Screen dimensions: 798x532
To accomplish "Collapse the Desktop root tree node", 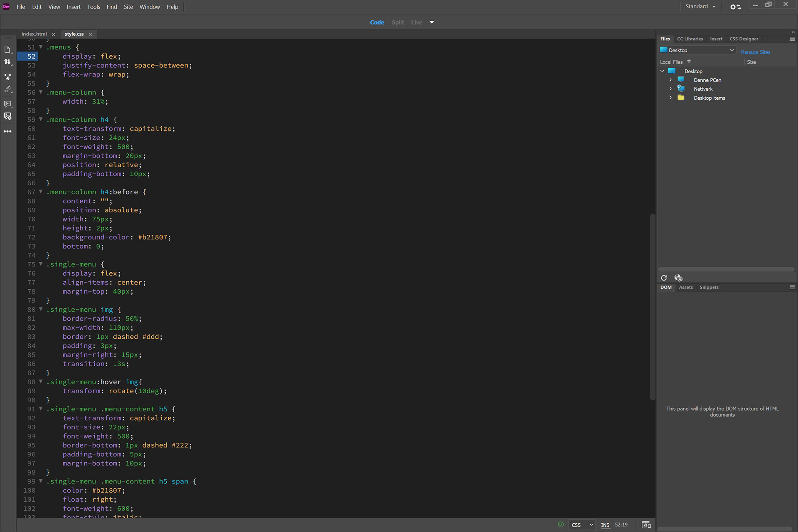I will point(662,71).
